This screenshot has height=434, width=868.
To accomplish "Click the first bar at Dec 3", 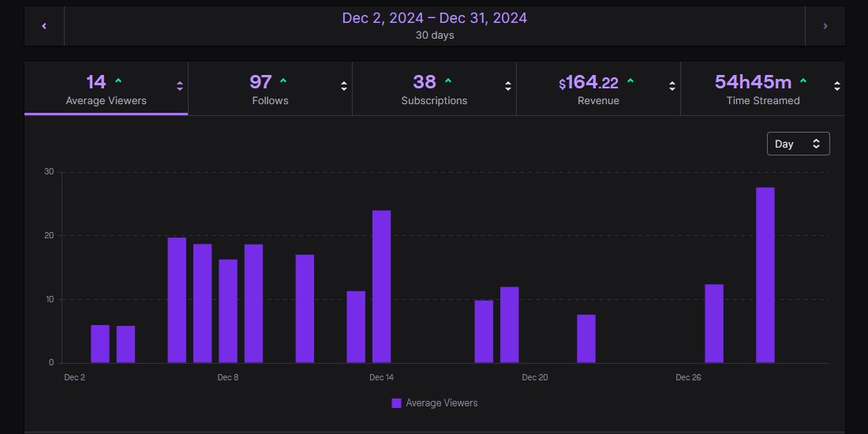I will click(100, 344).
